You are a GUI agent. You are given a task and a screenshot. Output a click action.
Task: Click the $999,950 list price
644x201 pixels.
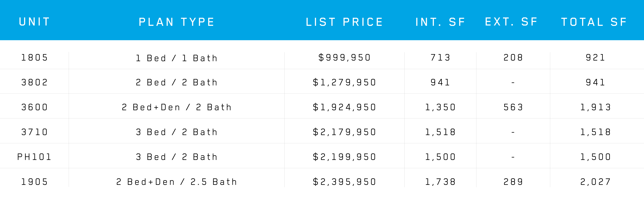pos(344,58)
